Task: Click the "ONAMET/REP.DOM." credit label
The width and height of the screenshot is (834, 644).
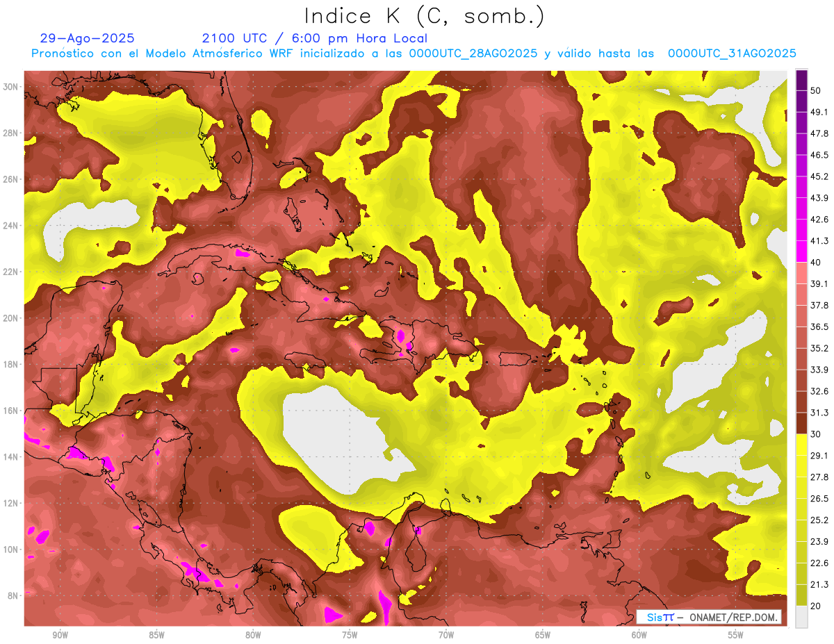Action: (734, 617)
